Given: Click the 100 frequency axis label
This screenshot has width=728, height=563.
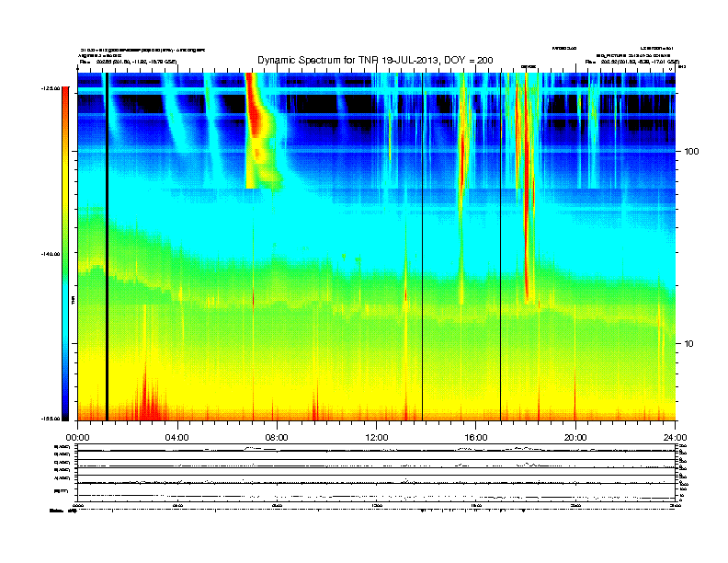Looking at the screenshot, I should tap(691, 152).
